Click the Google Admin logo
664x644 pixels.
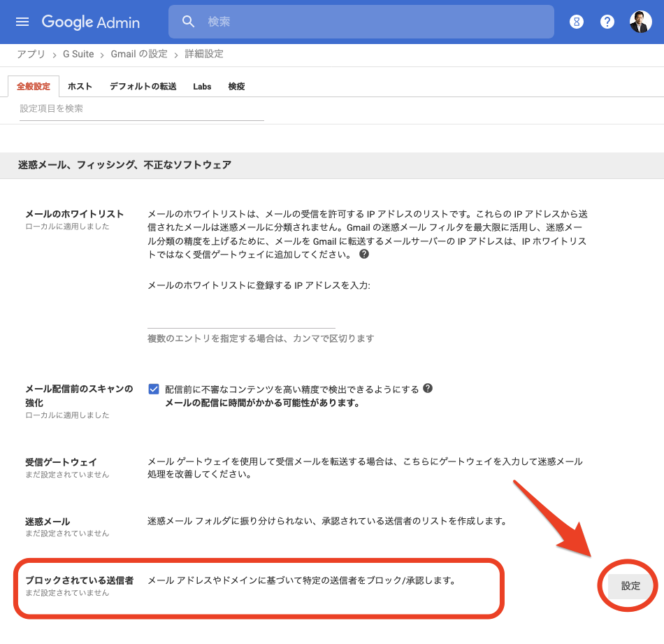tap(91, 22)
